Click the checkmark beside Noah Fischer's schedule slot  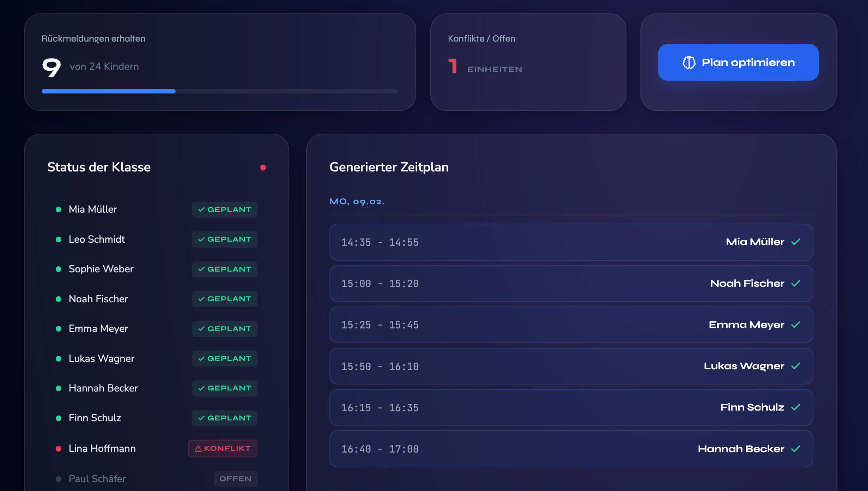point(795,284)
